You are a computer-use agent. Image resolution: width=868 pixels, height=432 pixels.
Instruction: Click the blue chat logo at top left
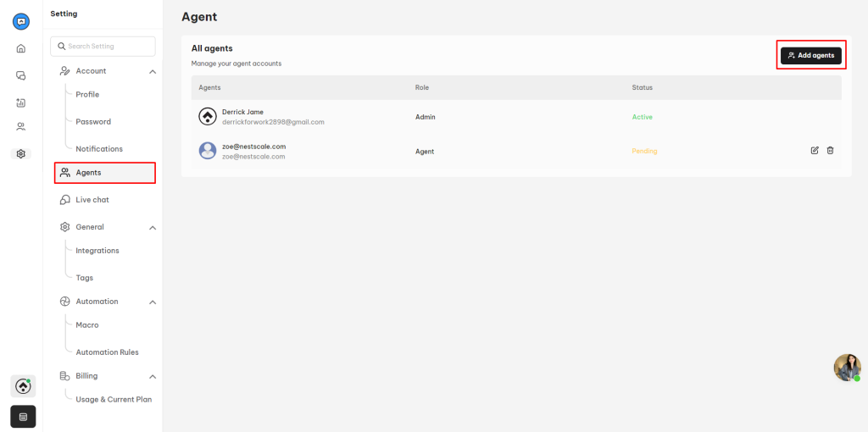click(x=21, y=22)
